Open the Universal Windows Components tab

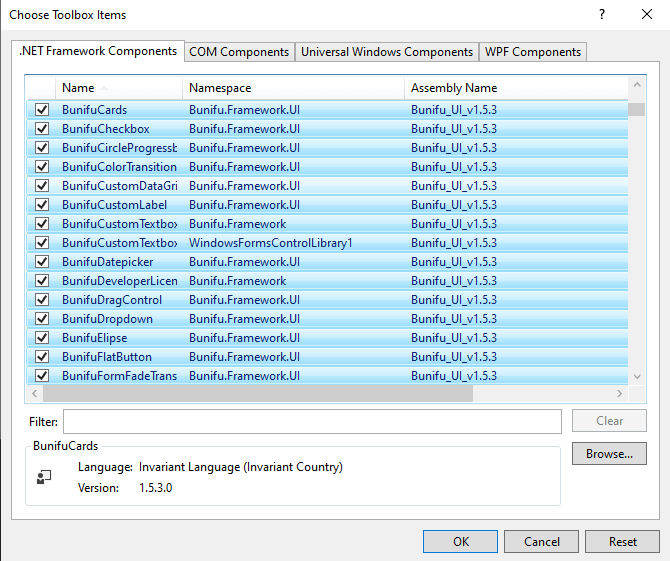(387, 52)
